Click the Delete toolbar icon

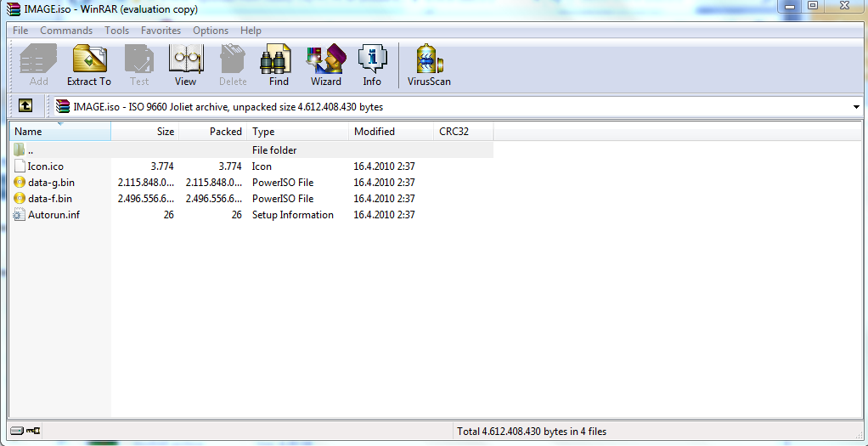click(233, 65)
